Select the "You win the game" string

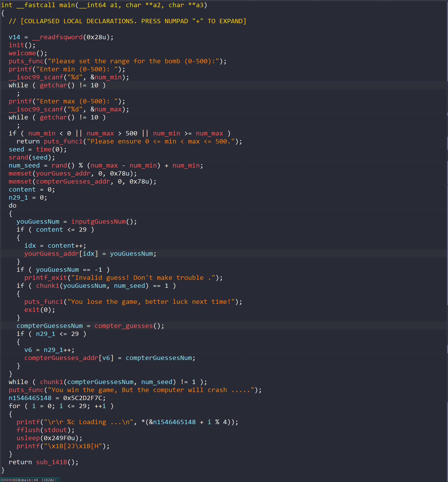[x=151, y=390]
